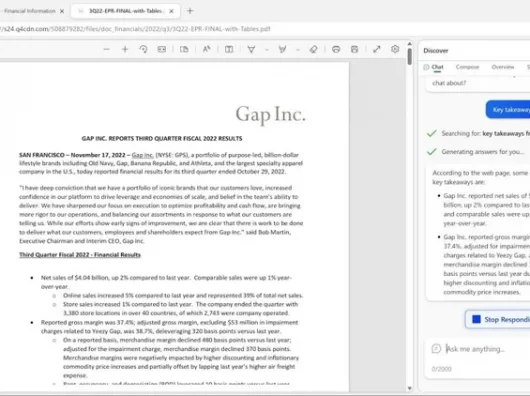Click the Stop Responding button
Viewport: 530px width, 396px height.
coord(498,319)
